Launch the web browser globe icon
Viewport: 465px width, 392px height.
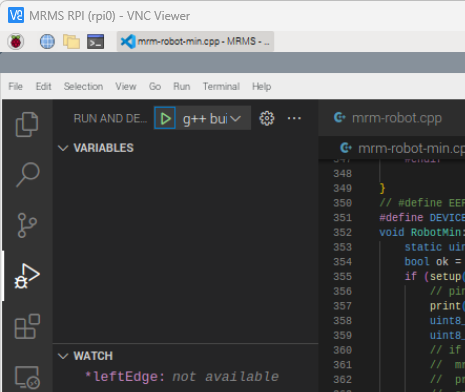tap(47, 42)
